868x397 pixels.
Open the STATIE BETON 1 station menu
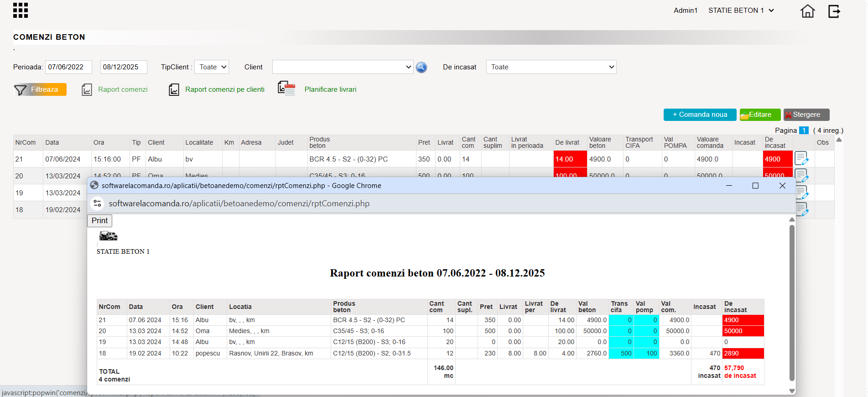(x=741, y=10)
